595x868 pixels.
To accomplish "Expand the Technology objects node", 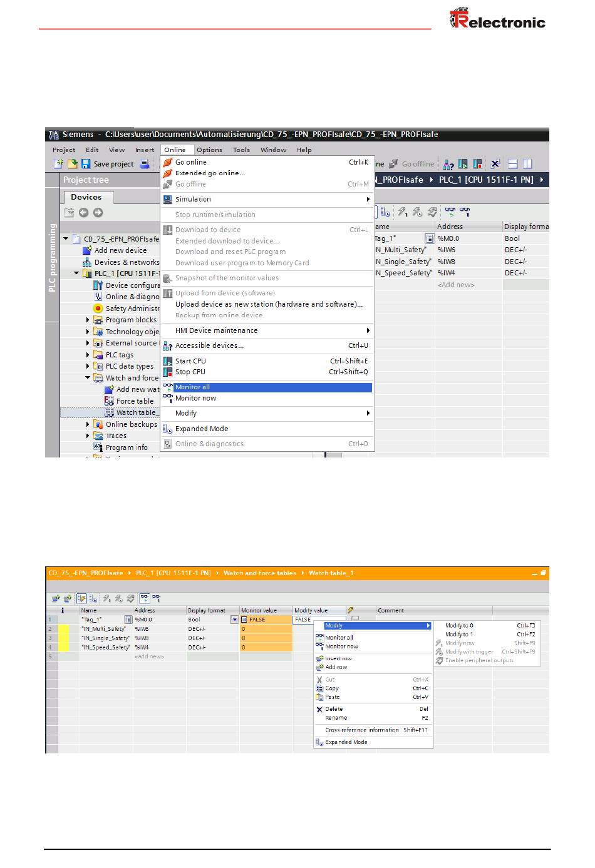I will coord(88,332).
